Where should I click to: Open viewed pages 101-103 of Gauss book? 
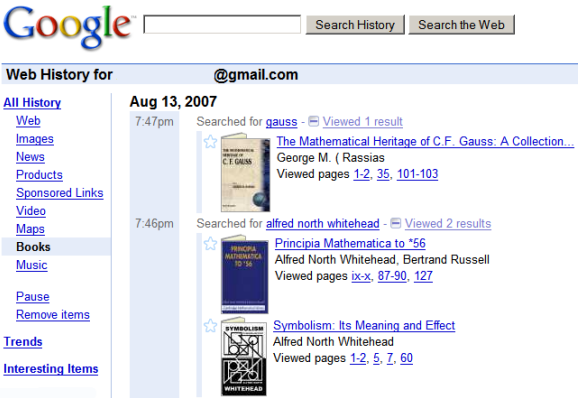417,174
